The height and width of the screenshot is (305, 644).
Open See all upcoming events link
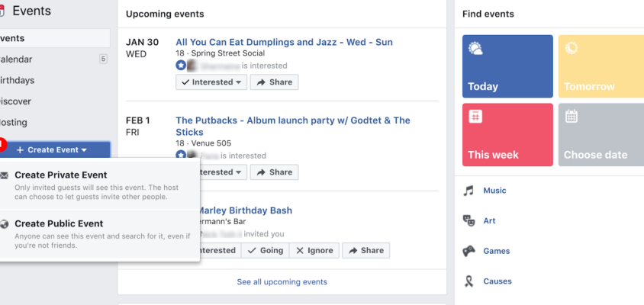tap(282, 282)
